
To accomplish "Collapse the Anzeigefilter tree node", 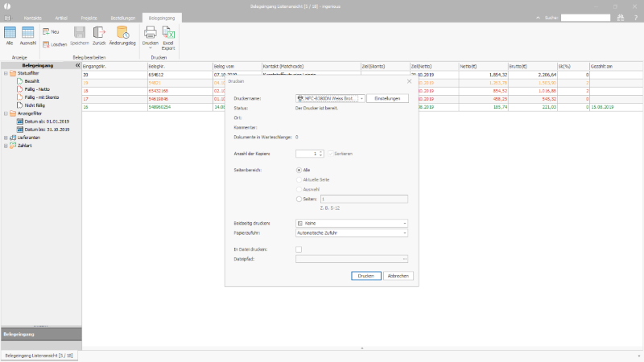I will click(x=6, y=113).
